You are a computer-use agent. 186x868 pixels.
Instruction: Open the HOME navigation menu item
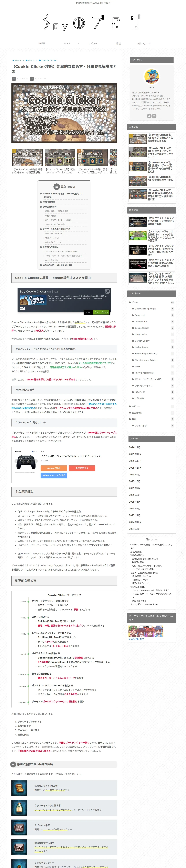42,43
